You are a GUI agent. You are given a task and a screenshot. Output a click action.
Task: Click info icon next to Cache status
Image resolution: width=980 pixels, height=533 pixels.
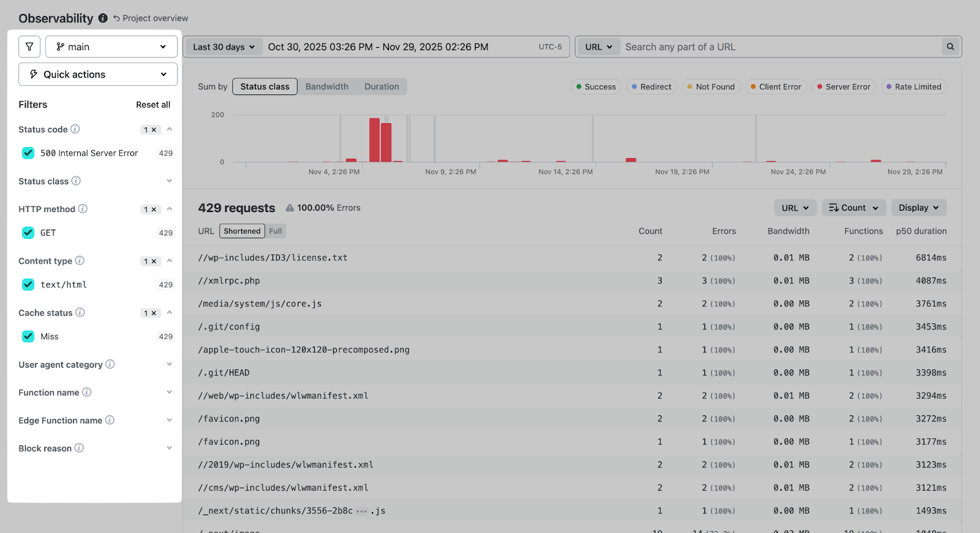coord(80,312)
